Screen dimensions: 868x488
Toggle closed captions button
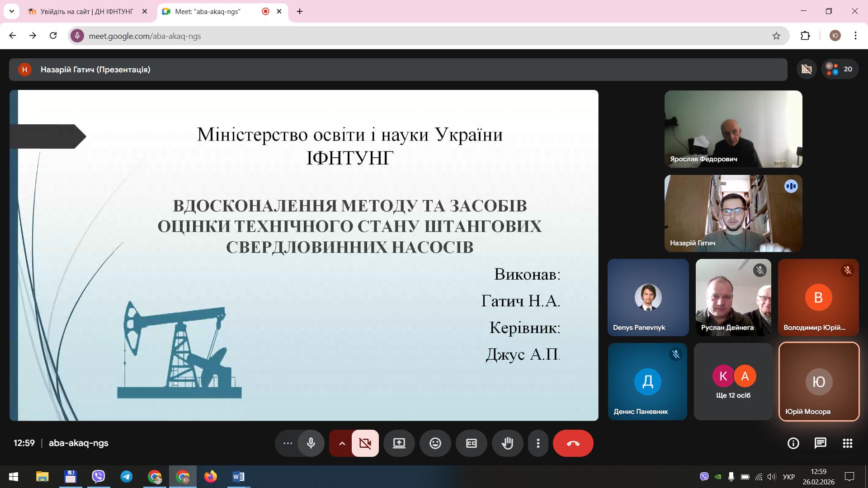[471, 443]
